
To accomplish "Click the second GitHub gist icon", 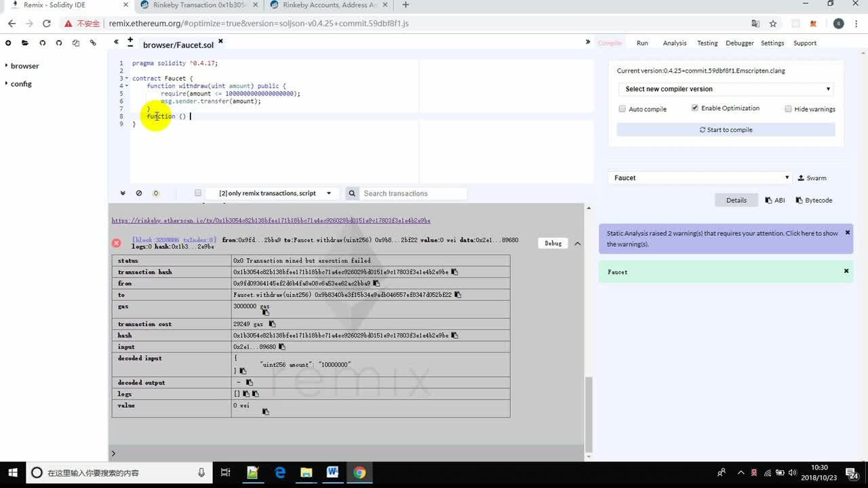I will pyautogui.click(x=59, y=43).
